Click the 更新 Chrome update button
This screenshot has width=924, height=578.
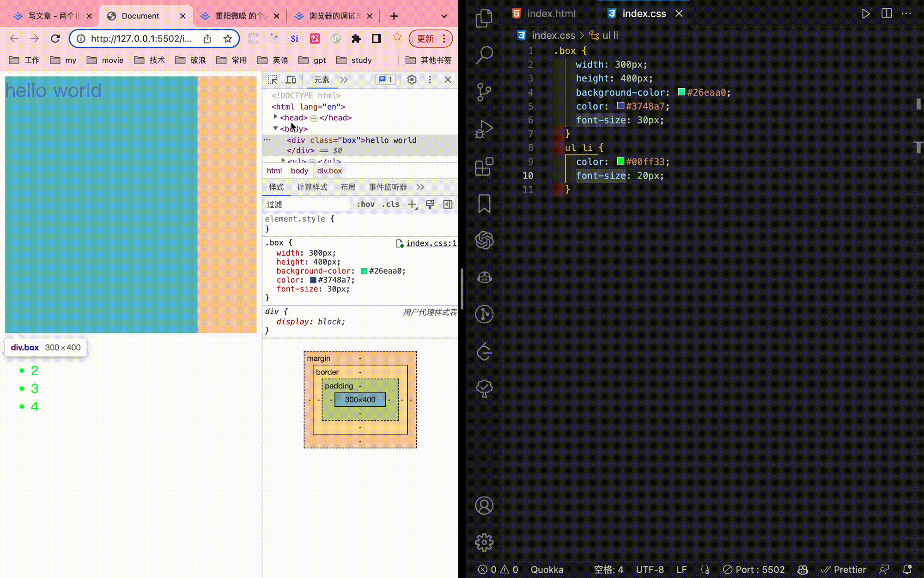(425, 39)
